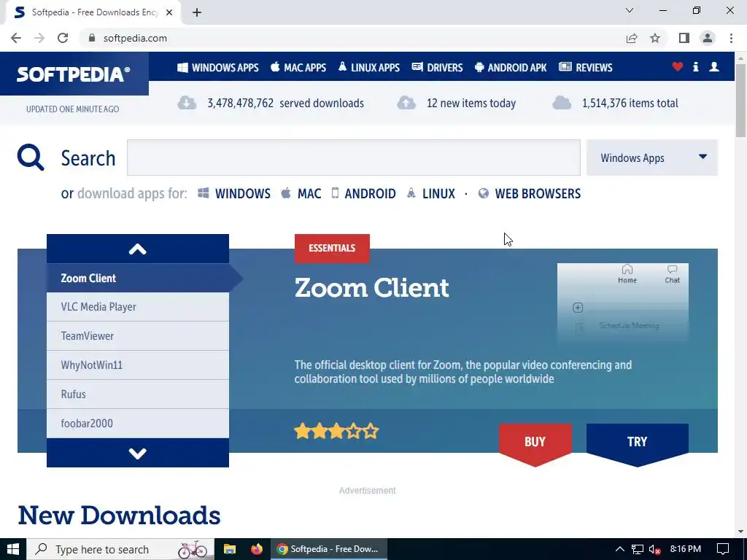Open the Android APK menu
Viewport: 747px width, 560px height.
(511, 68)
